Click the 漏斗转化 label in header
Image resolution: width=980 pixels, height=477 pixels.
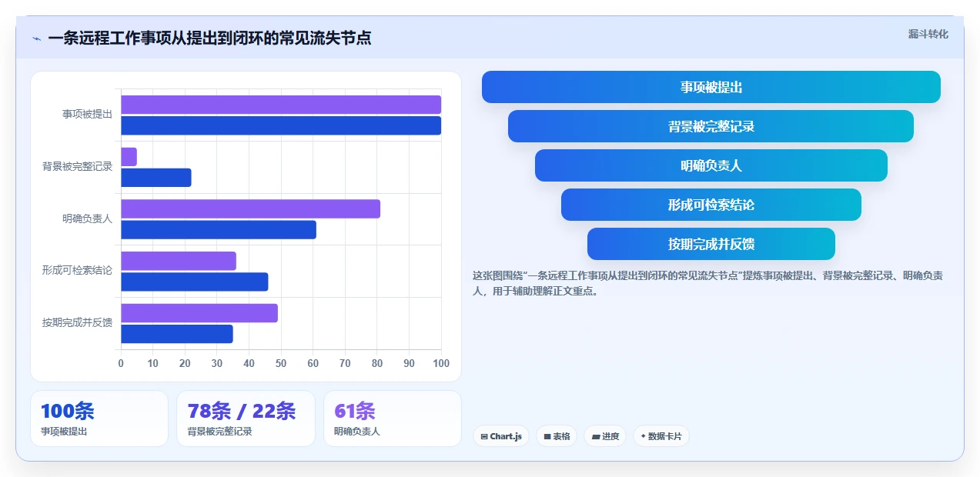pos(928,34)
